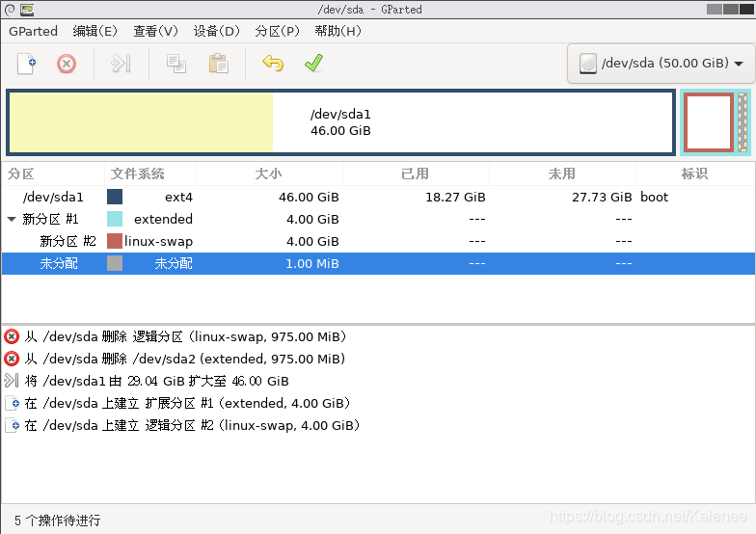Click the dark blue ext4 color swatch
The width and height of the screenshot is (756, 534).
(115, 197)
